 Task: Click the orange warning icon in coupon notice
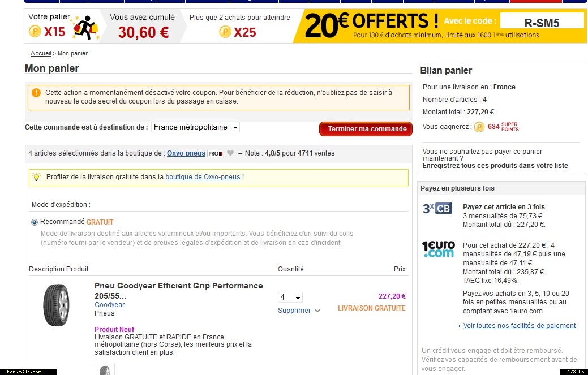click(x=36, y=93)
